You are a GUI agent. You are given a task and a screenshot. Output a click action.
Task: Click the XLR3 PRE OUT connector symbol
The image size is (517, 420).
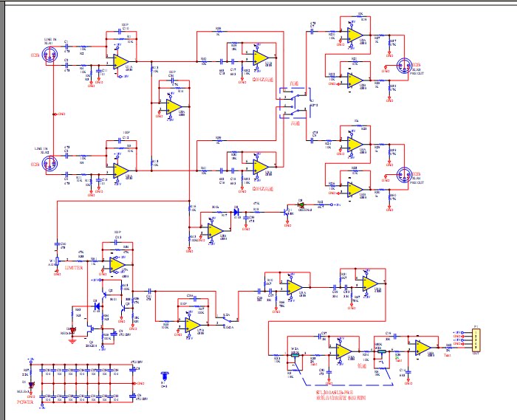coord(404,66)
